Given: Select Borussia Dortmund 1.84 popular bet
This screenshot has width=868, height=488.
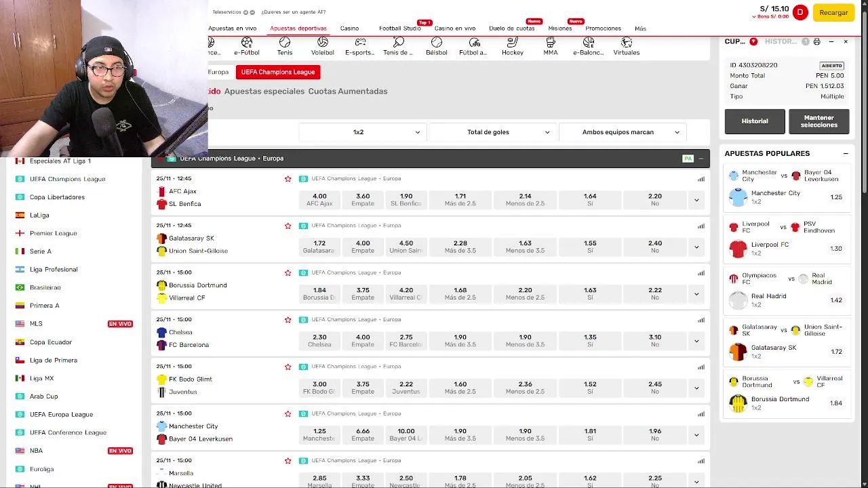Looking at the screenshot, I should [787, 403].
